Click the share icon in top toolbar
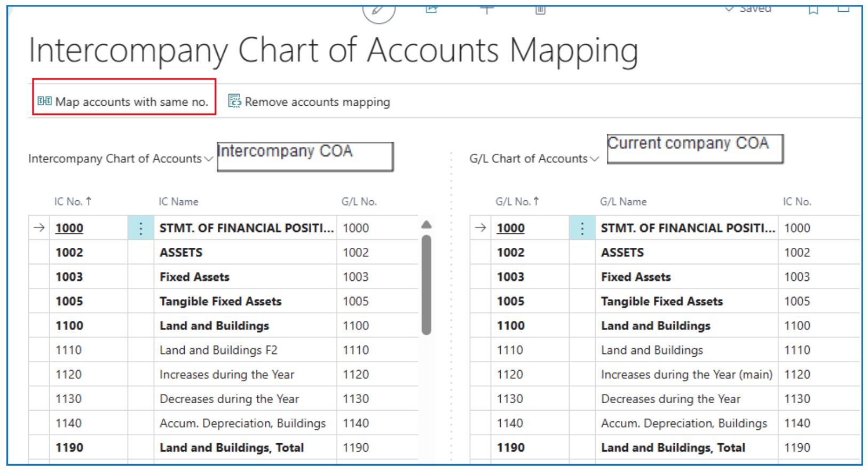 431,9
